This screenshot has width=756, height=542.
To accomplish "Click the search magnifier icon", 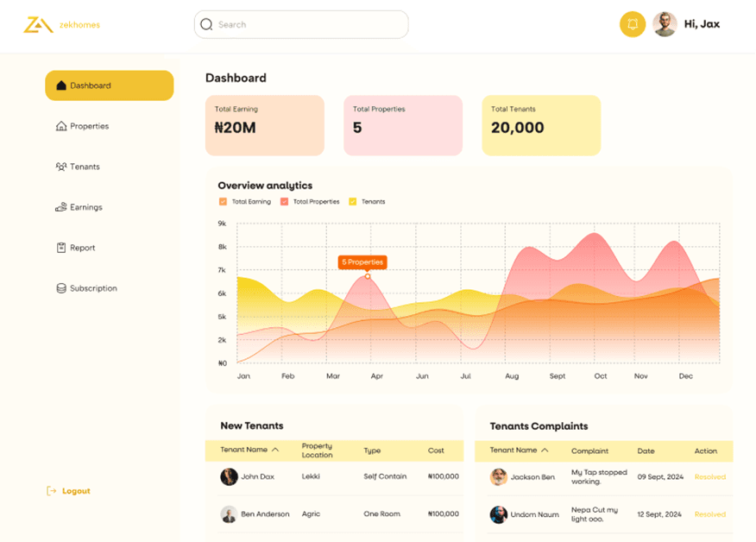I will (206, 24).
